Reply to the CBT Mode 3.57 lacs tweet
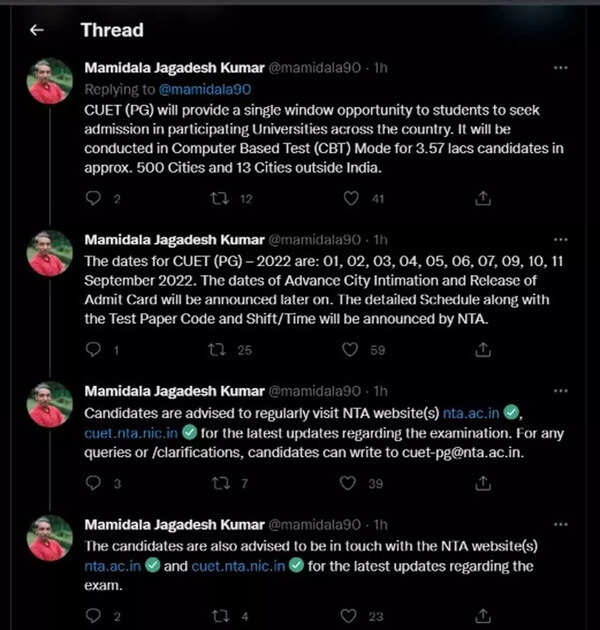This screenshot has height=630, width=600. click(x=93, y=198)
